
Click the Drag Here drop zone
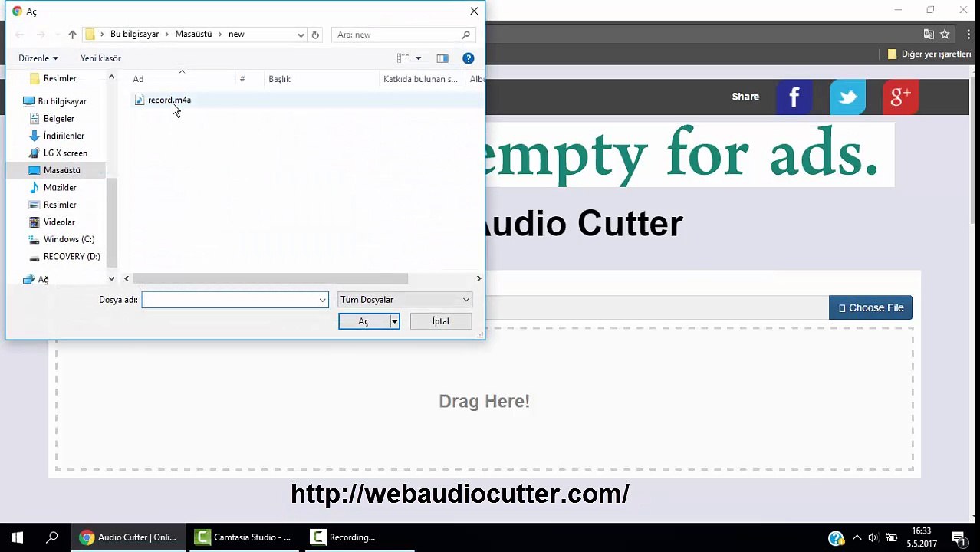[484, 400]
